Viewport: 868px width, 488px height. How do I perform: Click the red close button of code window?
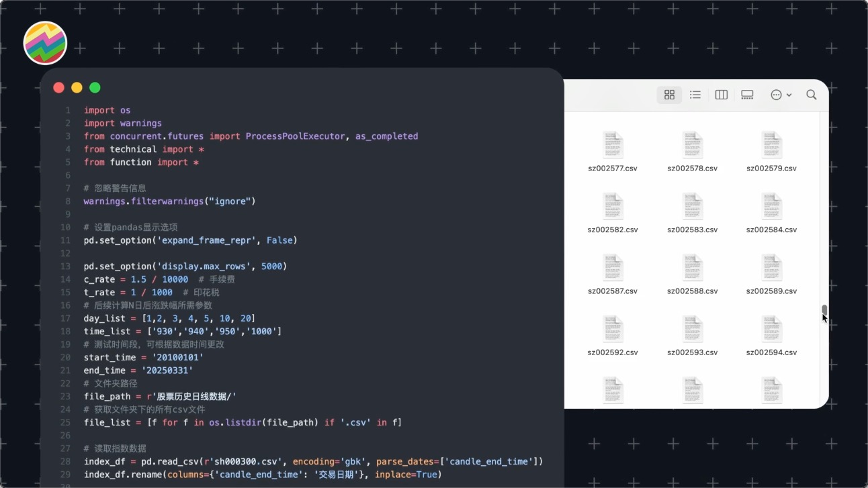pyautogui.click(x=58, y=87)
